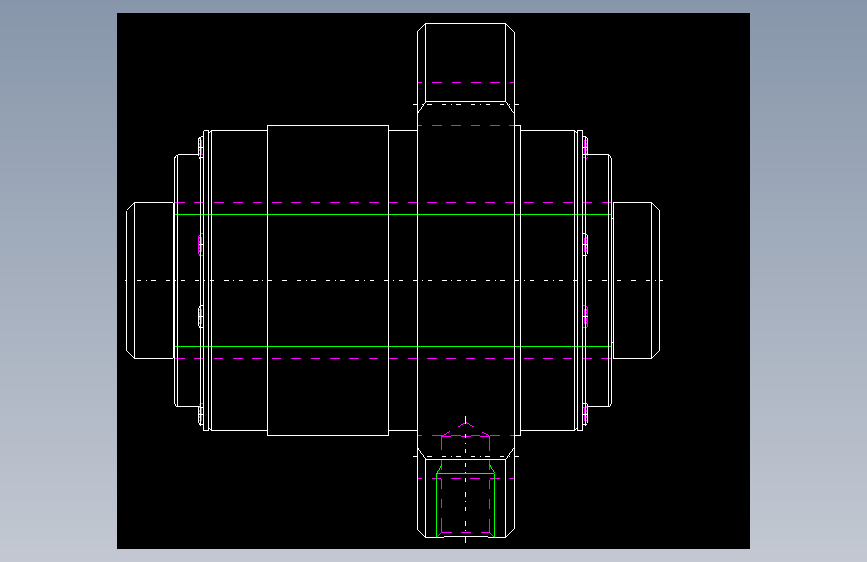
Task: Select the green threaded hole outline at bottom
Action: [466, 504]
